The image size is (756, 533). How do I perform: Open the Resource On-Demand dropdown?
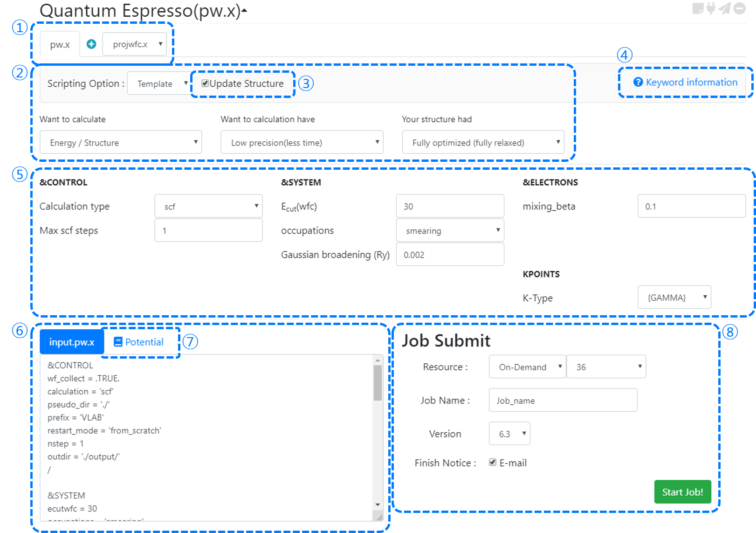pos(527,367)
